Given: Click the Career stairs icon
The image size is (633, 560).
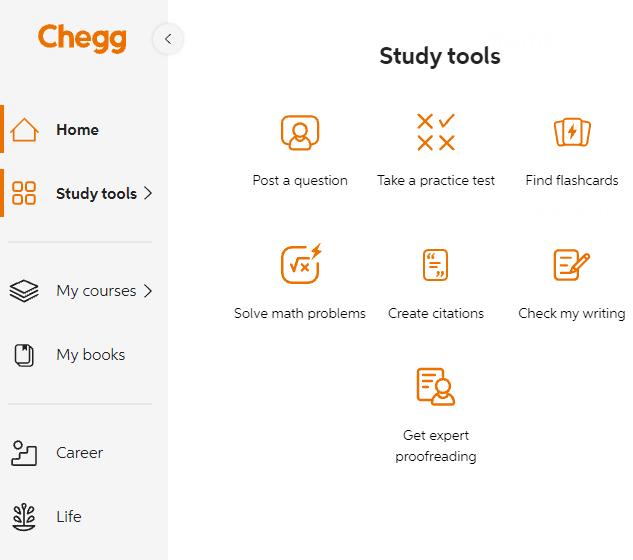Looking at the screenshot, I should [24, 453].
